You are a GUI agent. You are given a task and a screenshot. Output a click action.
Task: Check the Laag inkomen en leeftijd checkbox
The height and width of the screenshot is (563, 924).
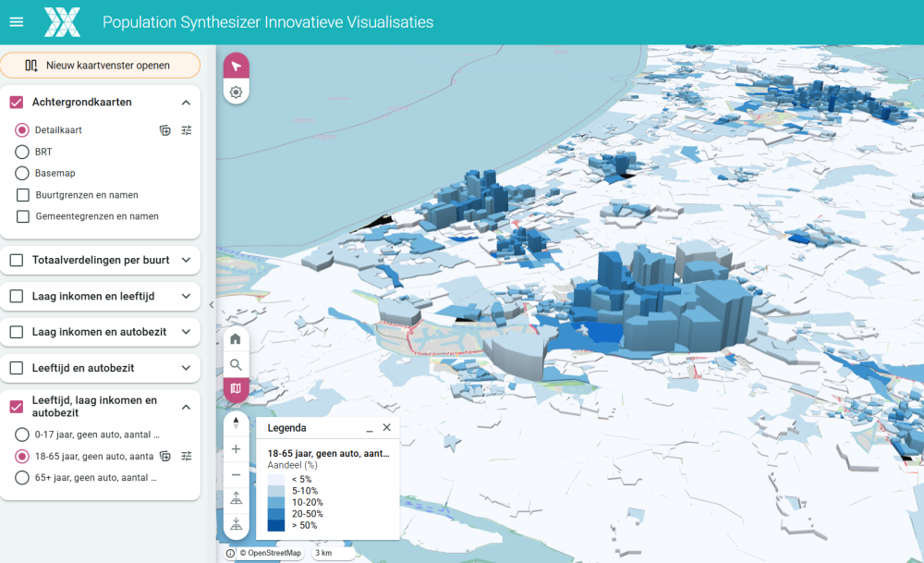click(x=17, y=296)
